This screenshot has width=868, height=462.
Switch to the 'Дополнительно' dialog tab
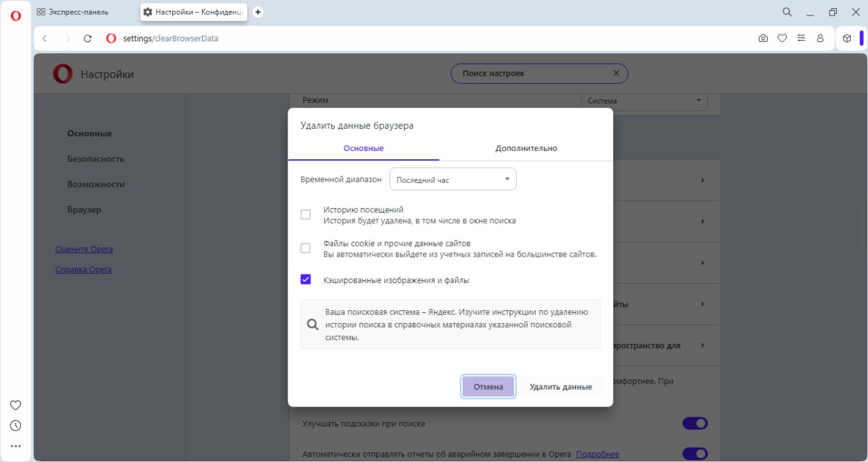(526, 148)
